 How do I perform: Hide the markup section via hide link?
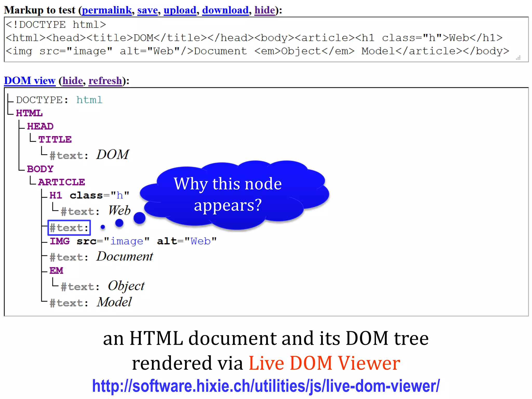pos(264,10)
